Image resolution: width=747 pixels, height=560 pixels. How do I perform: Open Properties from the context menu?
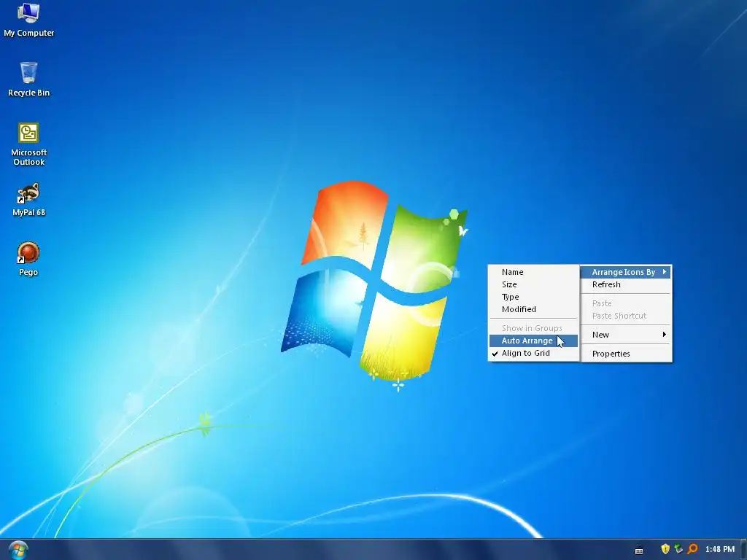pos(626,354)
